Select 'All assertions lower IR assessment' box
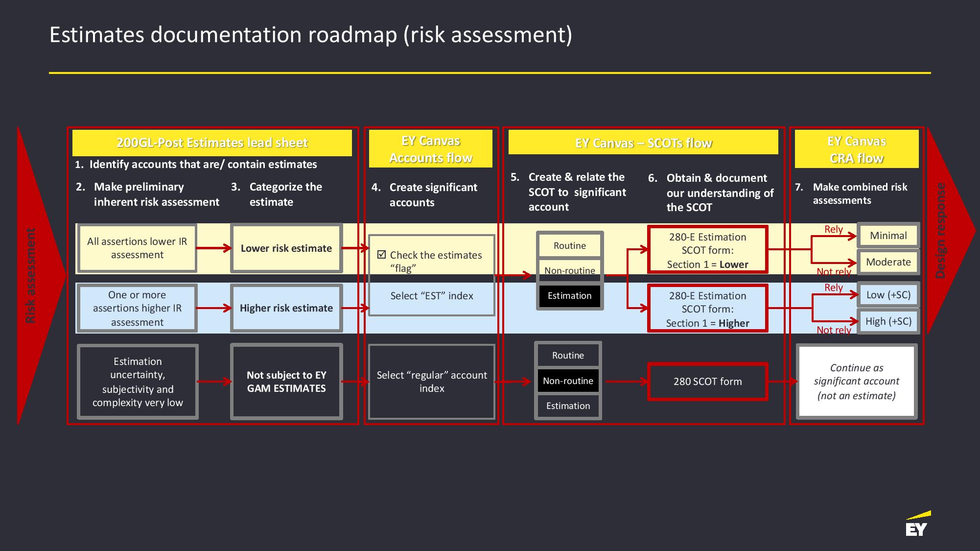This screenshot has width=980, height=551. click(137, 248)
